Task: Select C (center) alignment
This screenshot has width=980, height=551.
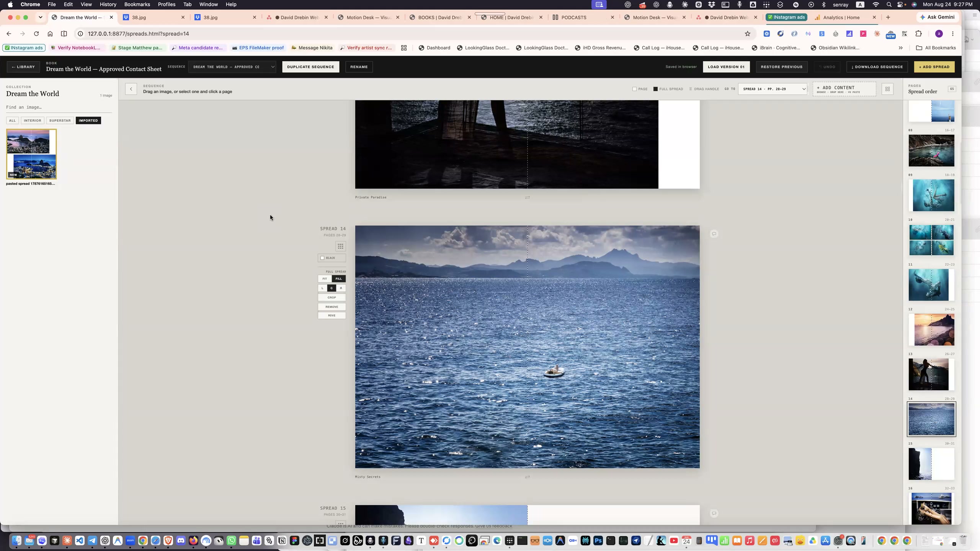Action: click(332, 288)
